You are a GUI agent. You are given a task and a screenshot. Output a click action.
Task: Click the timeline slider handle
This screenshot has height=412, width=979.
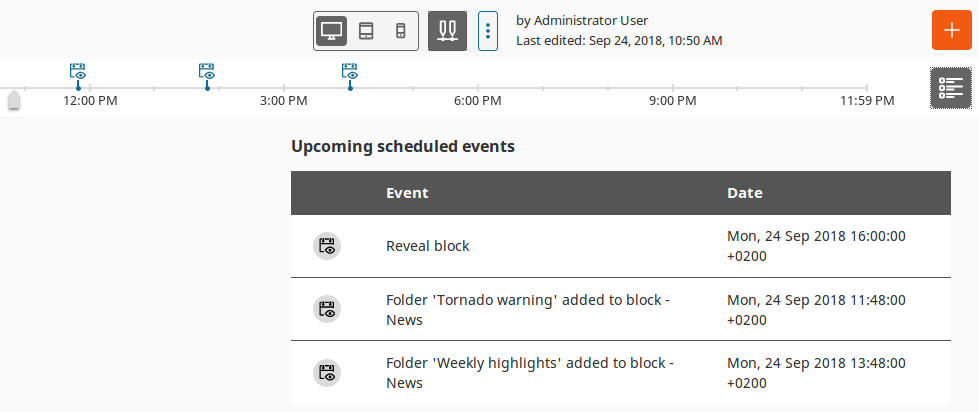click(x=14, y=101)
